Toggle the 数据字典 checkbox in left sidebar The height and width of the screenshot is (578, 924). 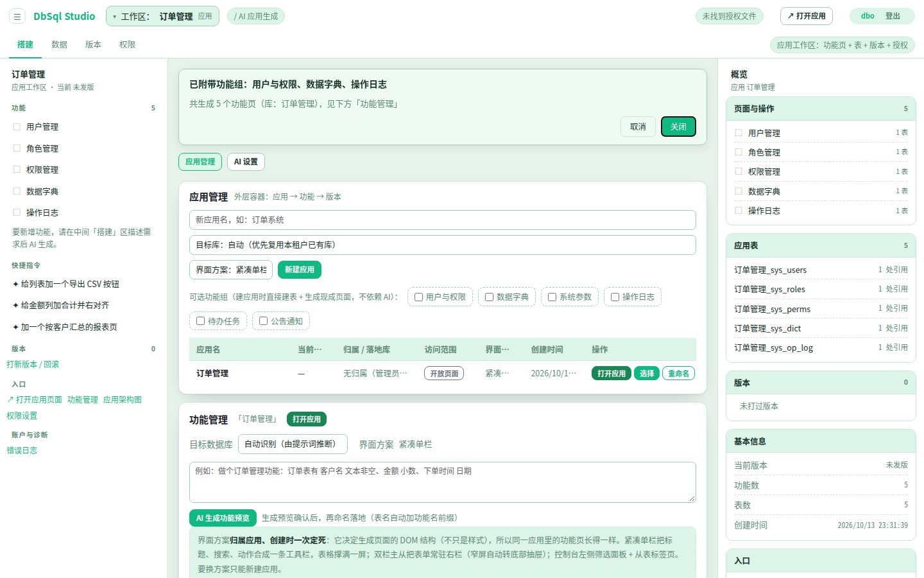pos(17,191)
